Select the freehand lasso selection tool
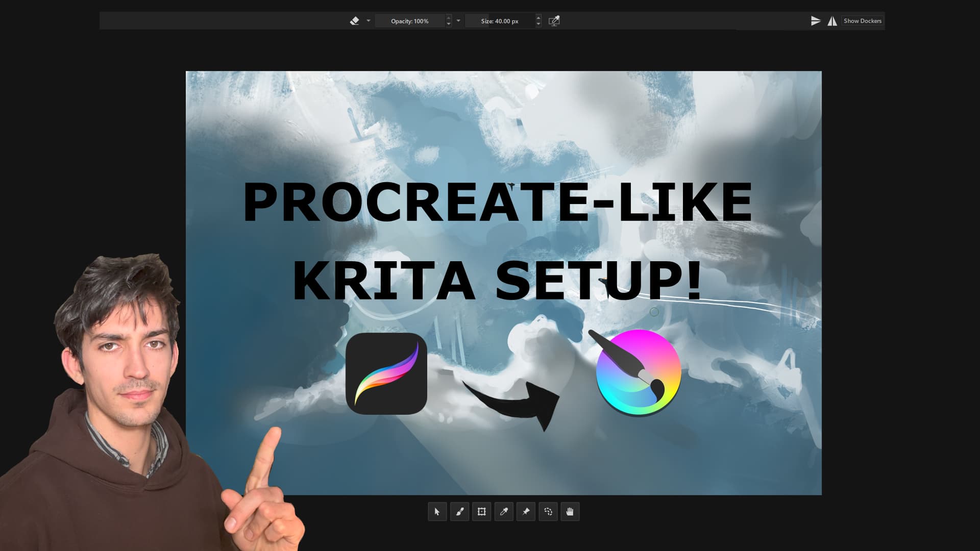 tap(548, 512)
